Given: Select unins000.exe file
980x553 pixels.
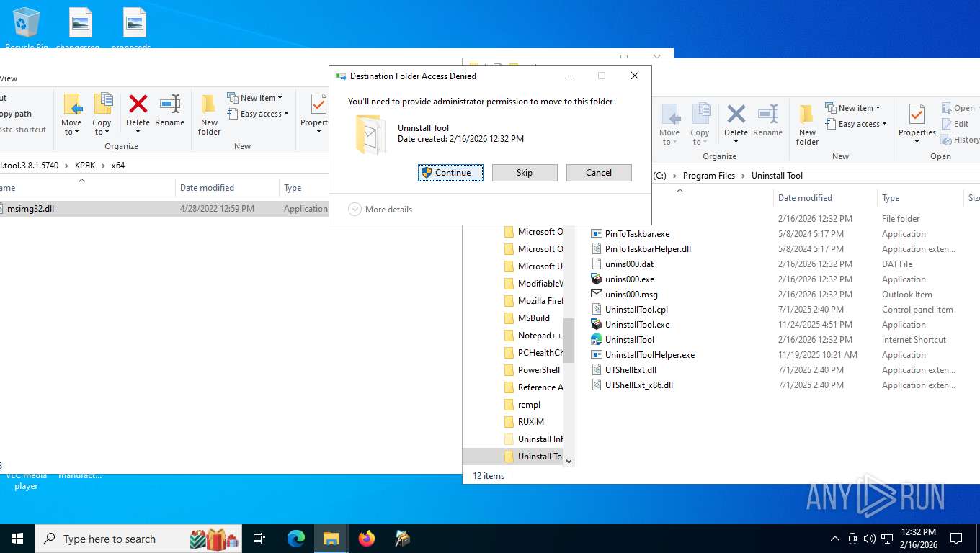Looking at the screenshot, I should click(630, 279).
